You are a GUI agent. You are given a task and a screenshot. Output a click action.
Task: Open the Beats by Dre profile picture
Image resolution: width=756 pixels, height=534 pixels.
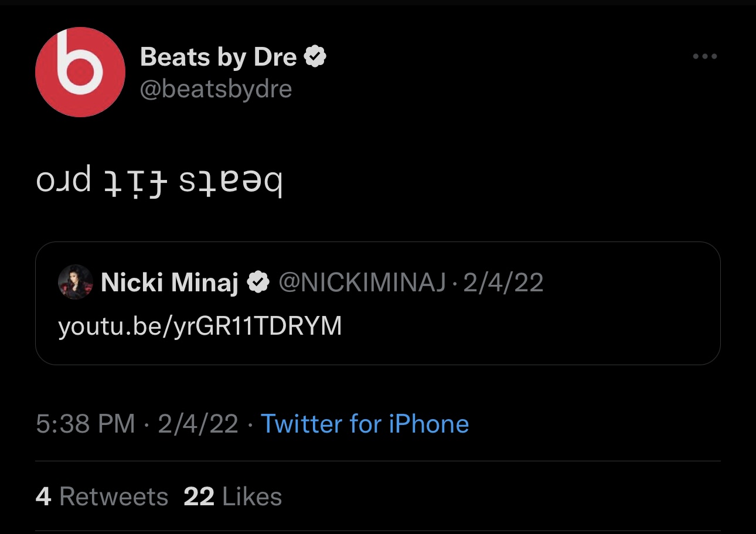(x=80, y=72)
